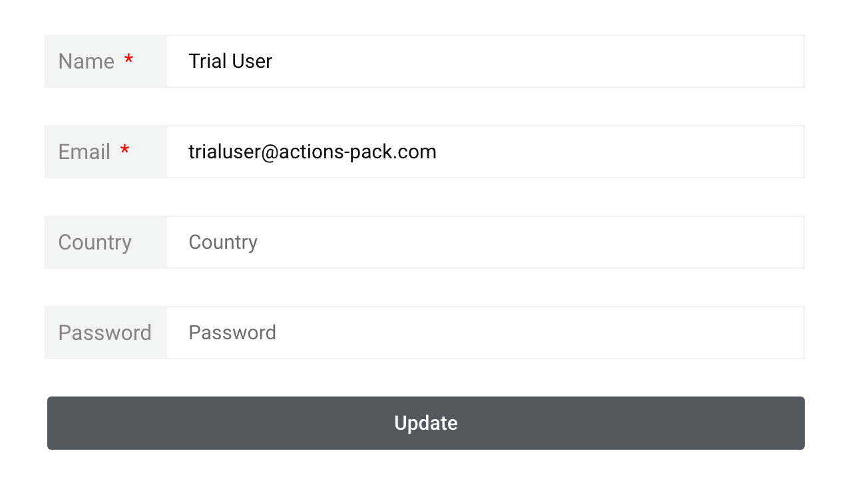Click the gray Country label

click(95, 242)
